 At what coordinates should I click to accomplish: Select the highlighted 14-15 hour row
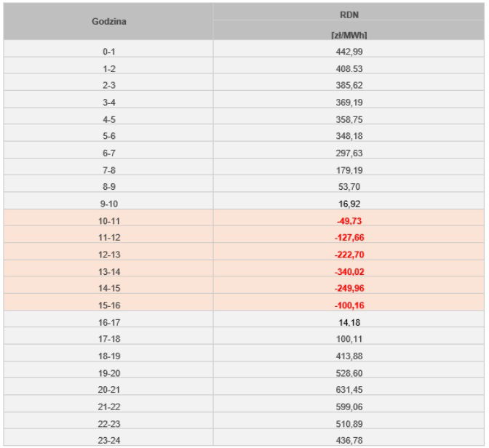point(109,287)
